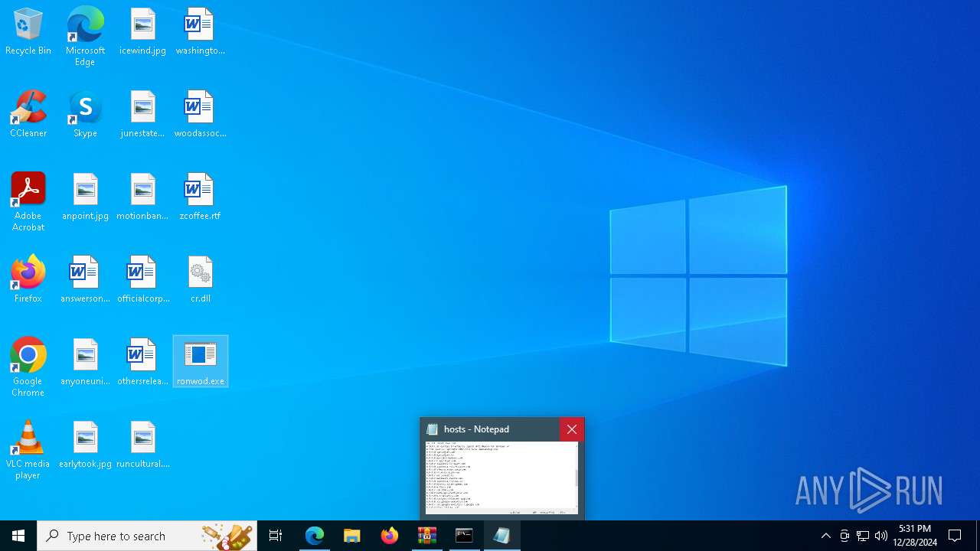
Task: Open File Explorer from the taskbar
Action: pos(351,536)
